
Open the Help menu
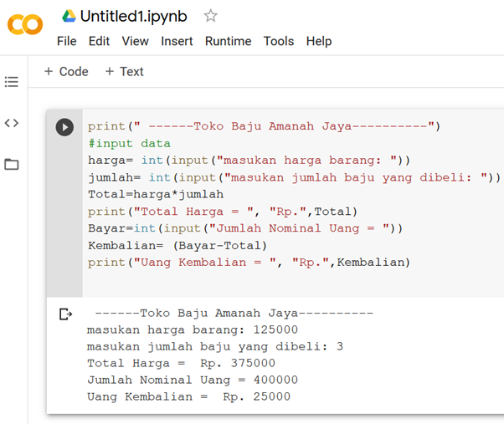pos(319,41)
